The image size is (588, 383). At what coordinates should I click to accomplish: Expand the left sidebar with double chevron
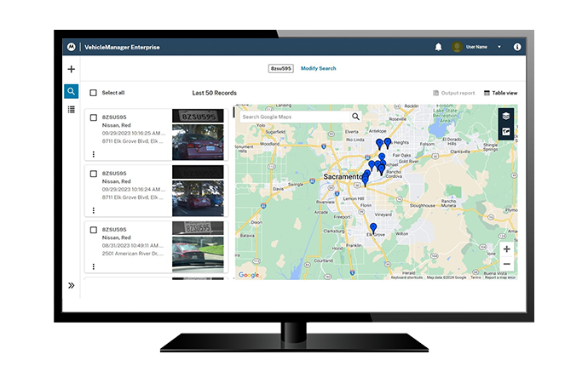(72, 286)
